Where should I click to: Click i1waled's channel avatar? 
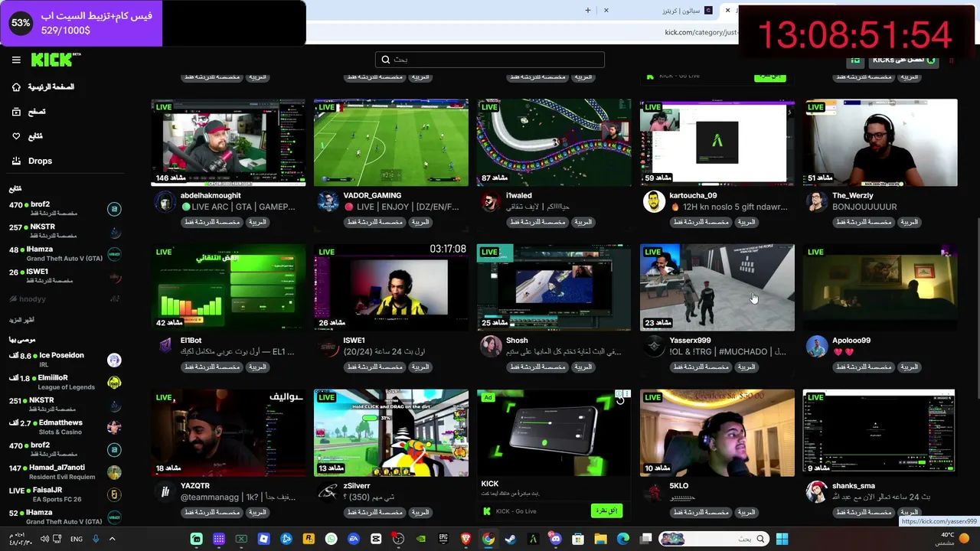click(x=491, y=201)
